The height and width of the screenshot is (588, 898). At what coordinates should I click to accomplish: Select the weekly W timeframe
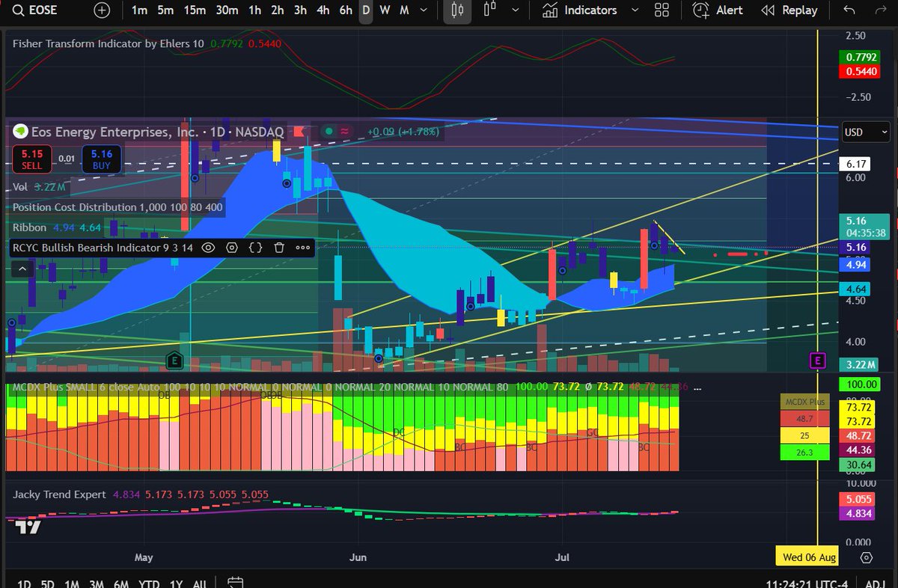pos(385,10)
